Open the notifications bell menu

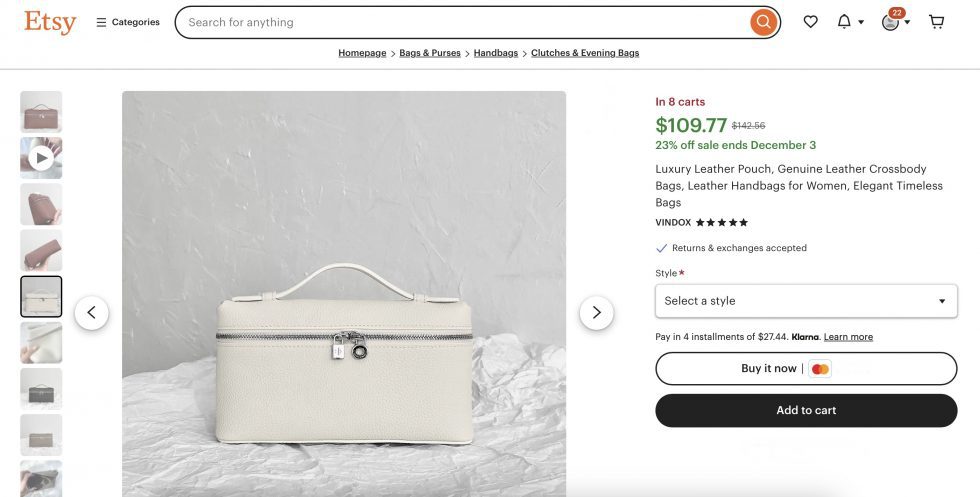849,22
